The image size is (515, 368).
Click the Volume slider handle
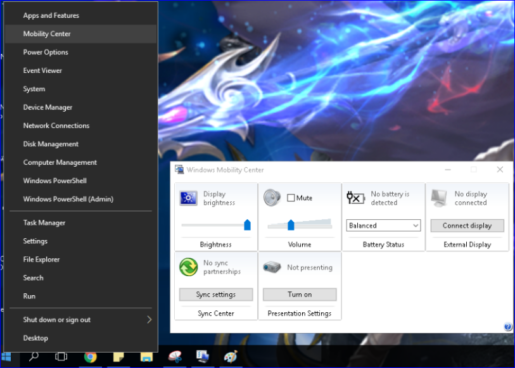[291, 225]
